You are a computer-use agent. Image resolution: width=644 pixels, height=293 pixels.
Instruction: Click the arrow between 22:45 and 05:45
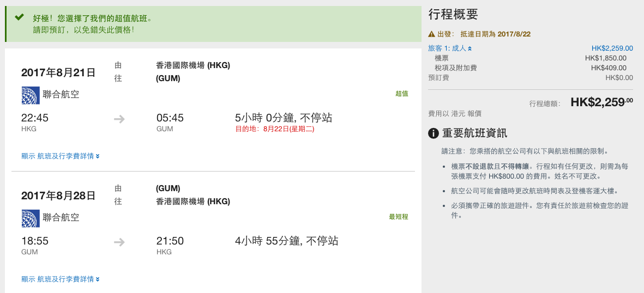pyautogui.click(x=119, y=119)
